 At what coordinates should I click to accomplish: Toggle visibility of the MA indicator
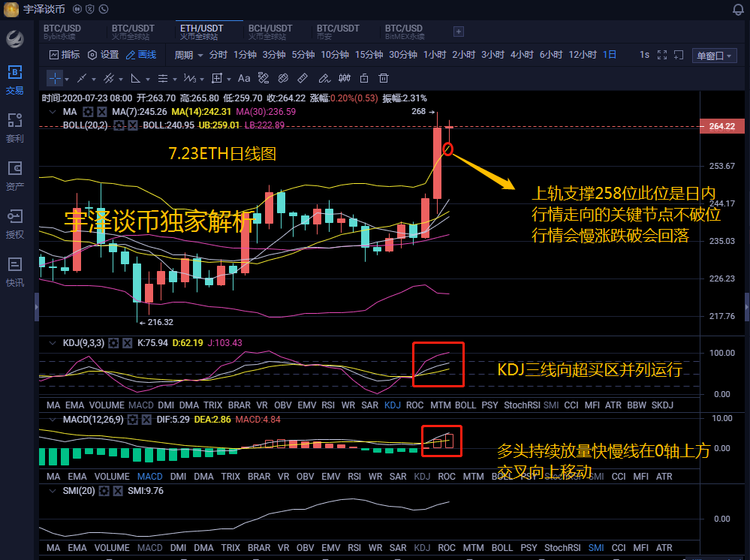102,111
